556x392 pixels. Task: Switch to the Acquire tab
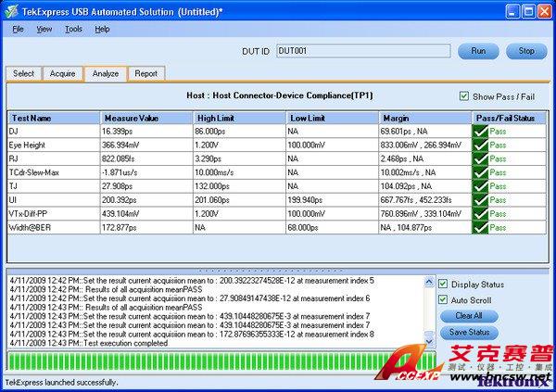[63, 73]
